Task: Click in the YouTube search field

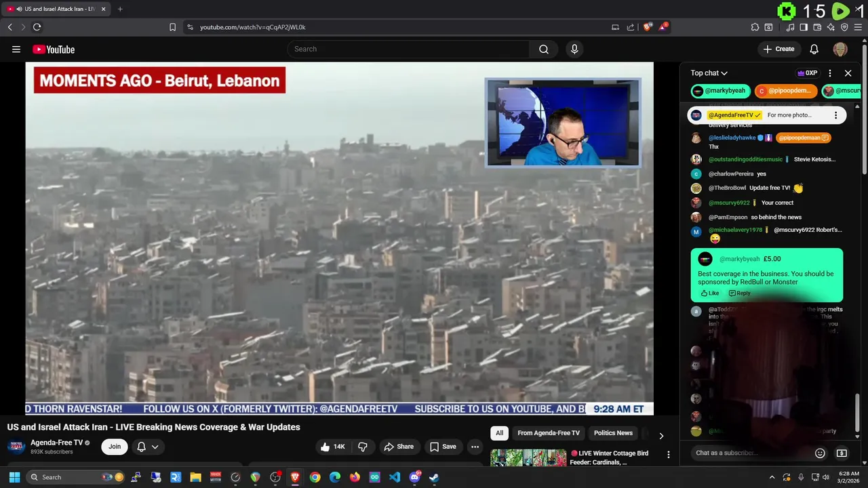Action: tap(408, 49)
